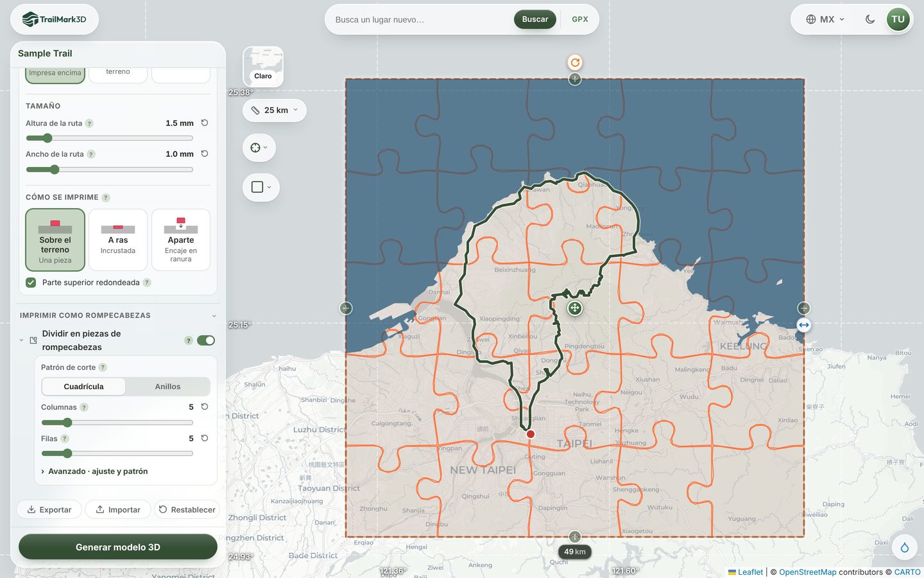
Task: Click the add handle on the top edge
Action: click(575, 79)
